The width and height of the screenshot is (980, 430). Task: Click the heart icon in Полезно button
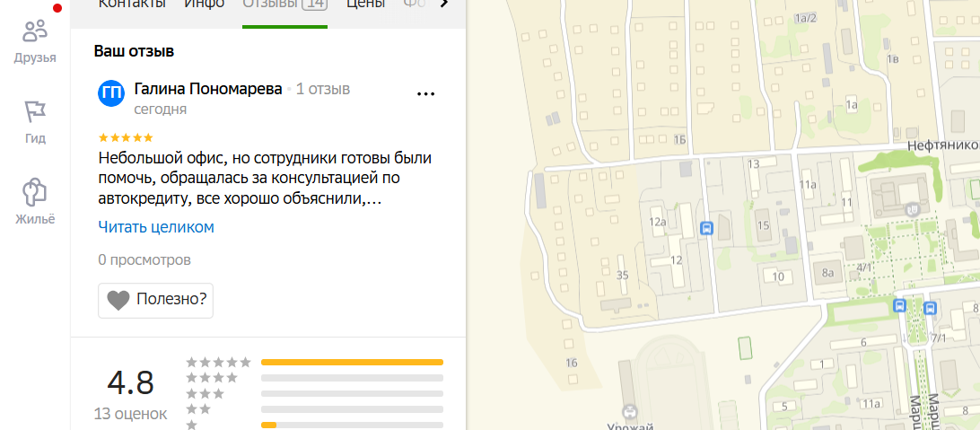pyautogui.click(x=118, y=301)
